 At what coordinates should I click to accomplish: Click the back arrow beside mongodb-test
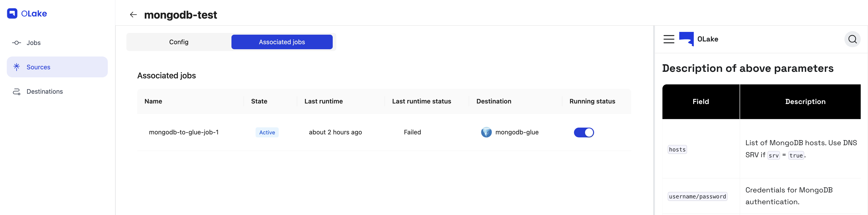pos(133,15)
